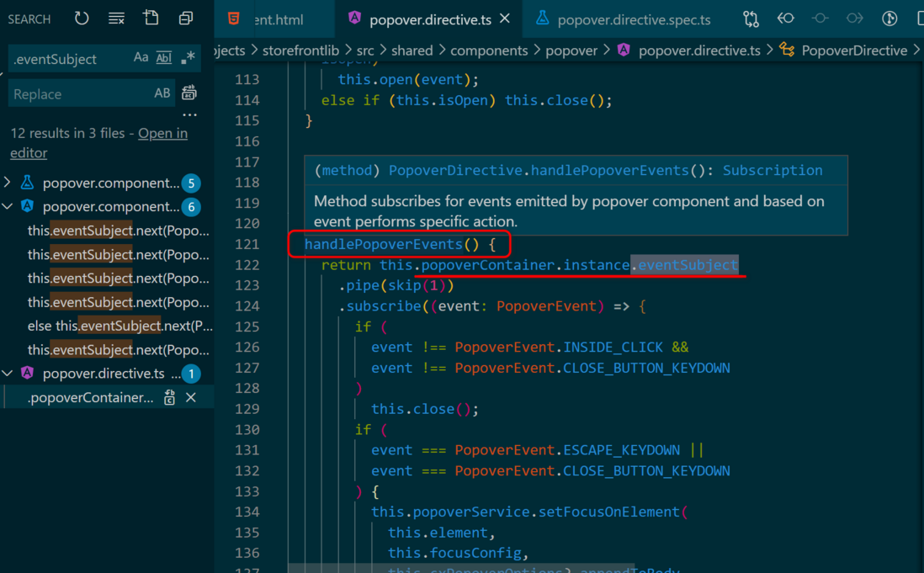Click setFocusOnElement on line 134
924x573 pixels.
609,512
